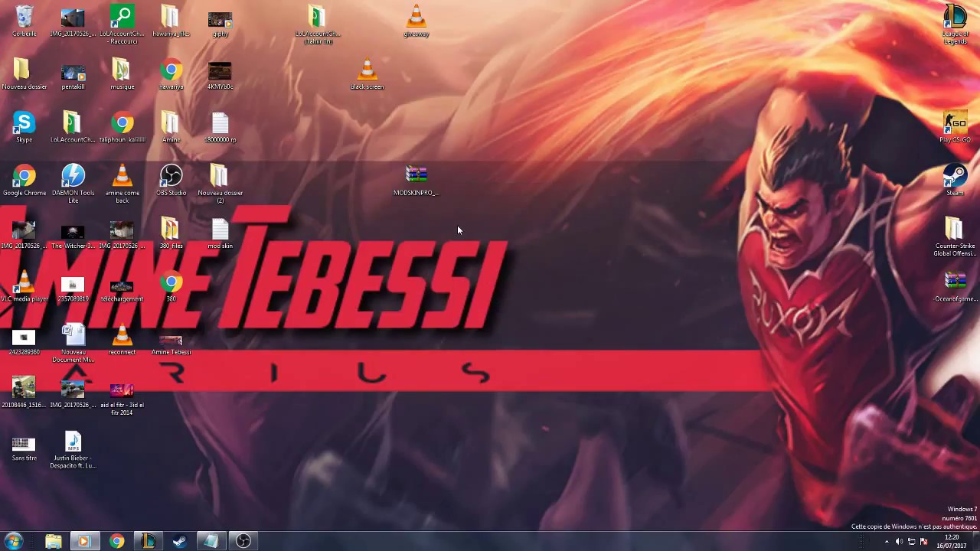Open the volume control in tray
Screen dimensions: 980x551
point(899,542)
